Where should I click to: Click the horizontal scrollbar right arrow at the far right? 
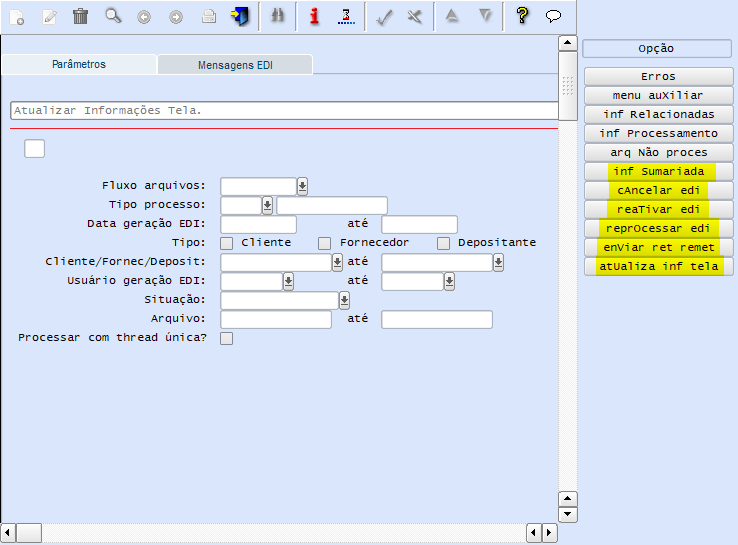pos(549,533)
